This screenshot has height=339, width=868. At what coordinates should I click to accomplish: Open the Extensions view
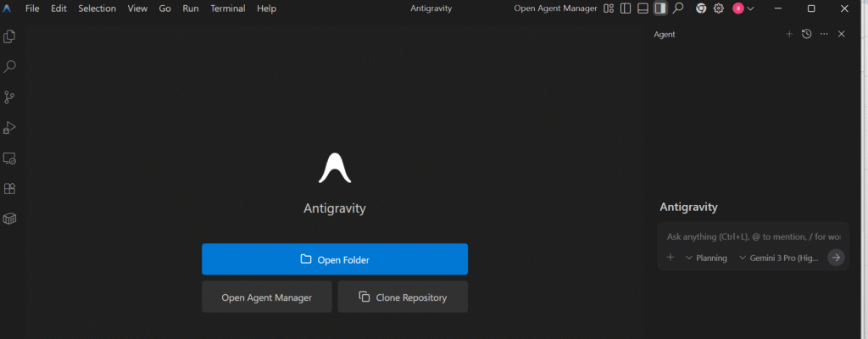pos(9,189)
